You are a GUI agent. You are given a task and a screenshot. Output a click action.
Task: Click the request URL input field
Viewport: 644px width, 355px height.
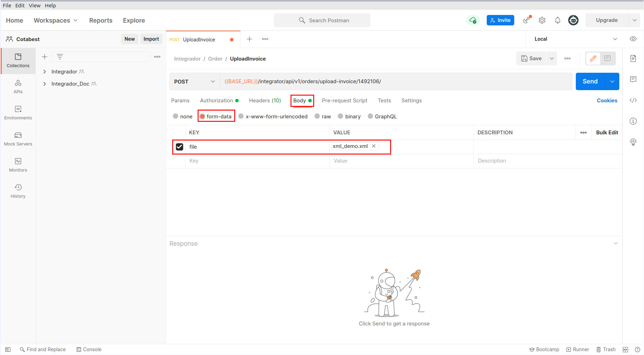point(396,81)
